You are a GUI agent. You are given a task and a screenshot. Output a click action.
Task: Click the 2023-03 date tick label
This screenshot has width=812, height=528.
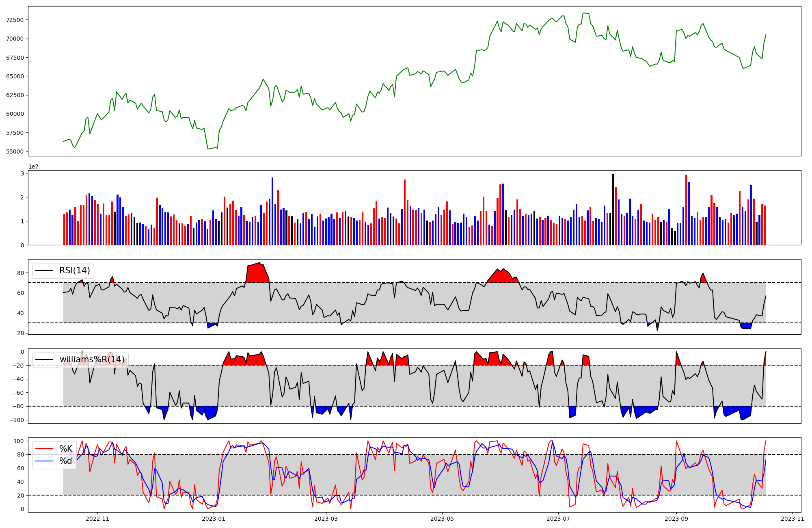click(x=326, y=519)
